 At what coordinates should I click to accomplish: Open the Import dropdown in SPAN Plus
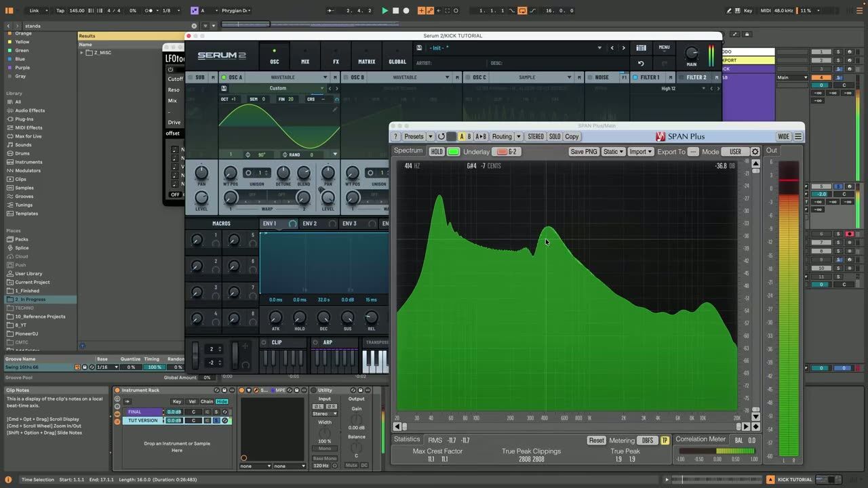pyautogui.click(x=640, y=152)
